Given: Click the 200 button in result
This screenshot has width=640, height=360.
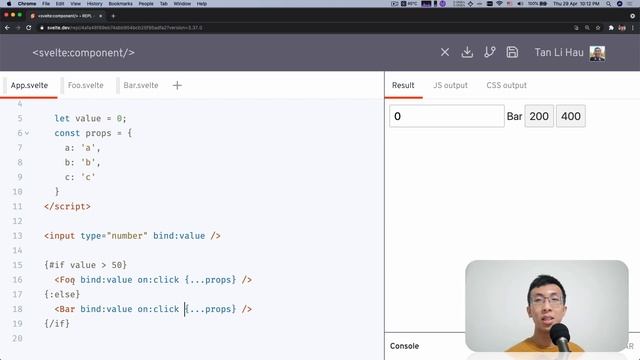Looking at the screenshot, I should coord(539,116).
